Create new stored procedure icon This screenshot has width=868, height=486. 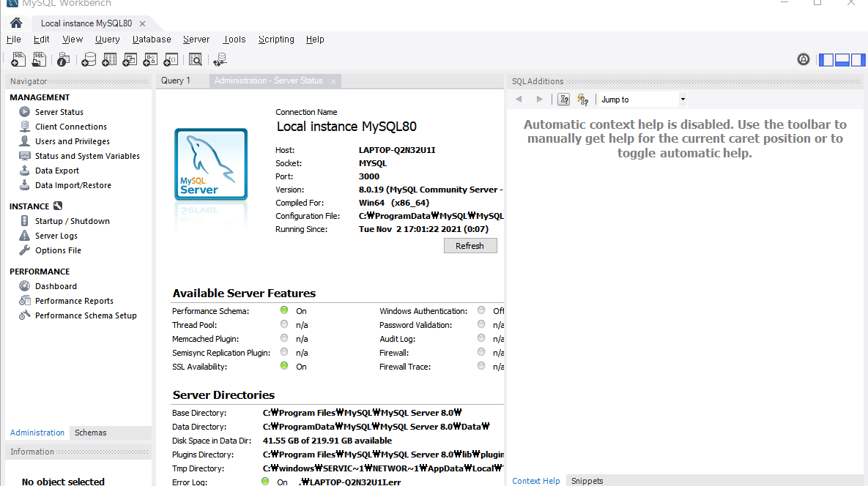click(x=150, y=59)
